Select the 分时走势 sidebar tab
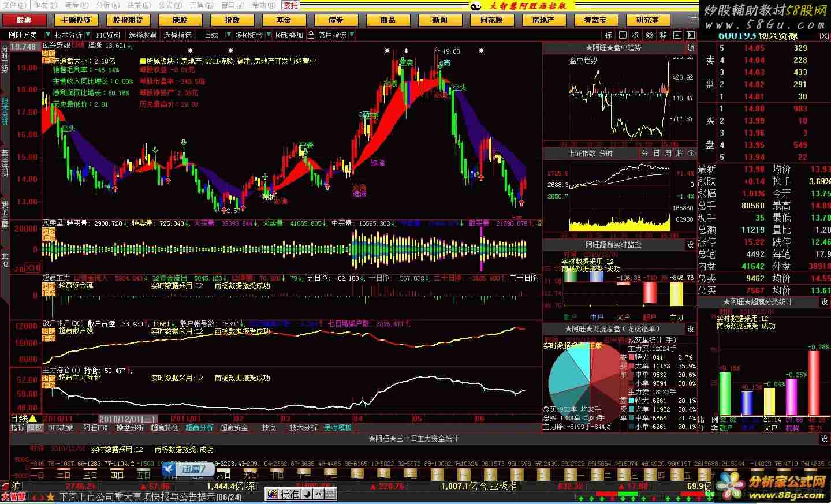The width and height of the screenshot is (831, 504). (x=5, y=59)
